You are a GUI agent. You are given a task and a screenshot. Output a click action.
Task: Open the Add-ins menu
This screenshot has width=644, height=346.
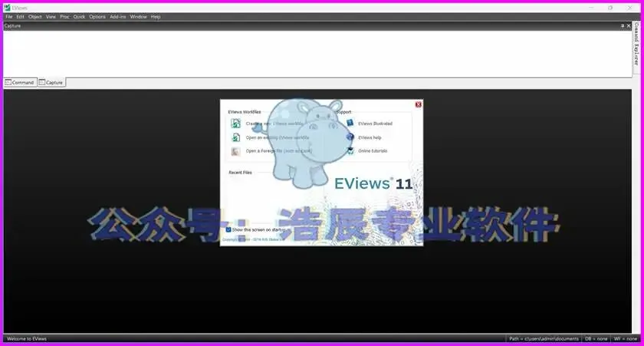coord(118,17)
